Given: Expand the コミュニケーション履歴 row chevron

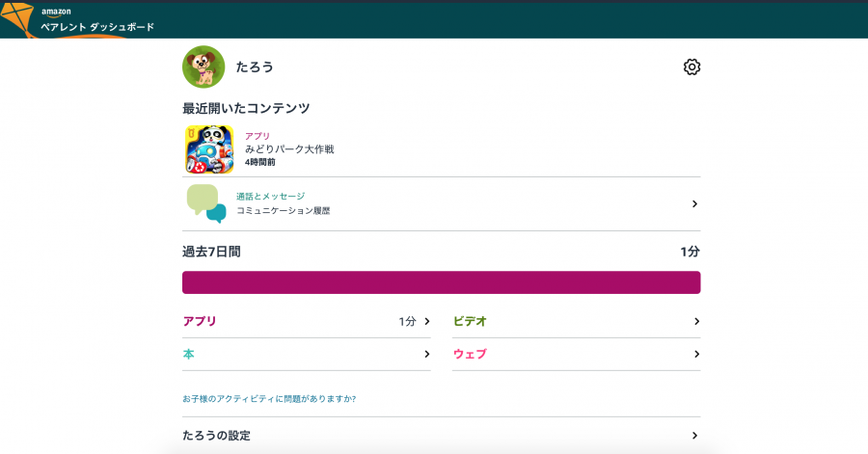Looking at the screenshot, I should (694, 204).
